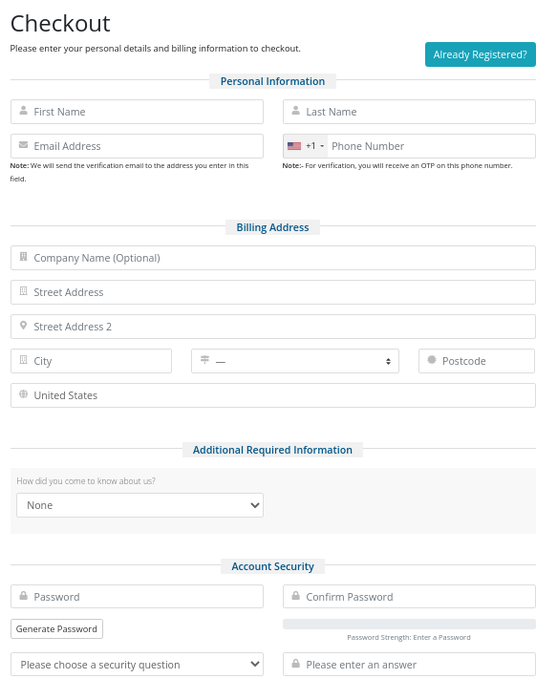Click the Generate Password button
This screenshot has height=700, width=536.
pyautogui.click(x=57, y=629)
